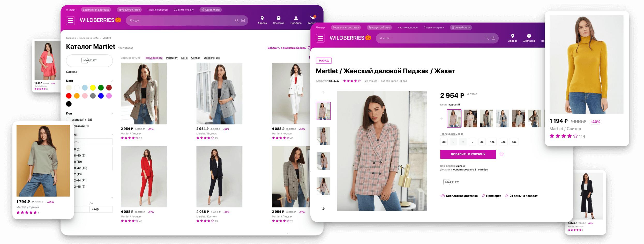Click the Примерка fitting perk

point(491,196)
